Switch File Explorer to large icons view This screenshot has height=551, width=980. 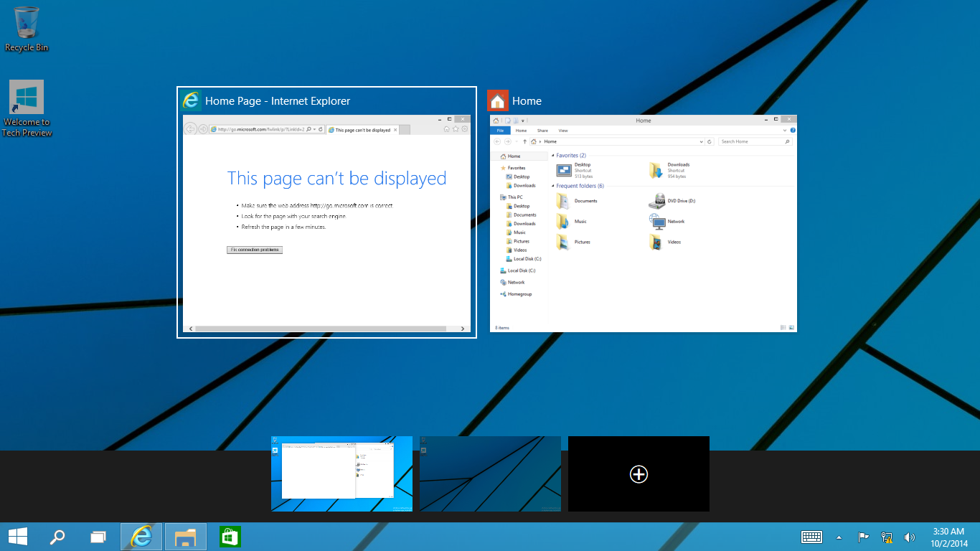pyautogui.click(x=791, y=327)
